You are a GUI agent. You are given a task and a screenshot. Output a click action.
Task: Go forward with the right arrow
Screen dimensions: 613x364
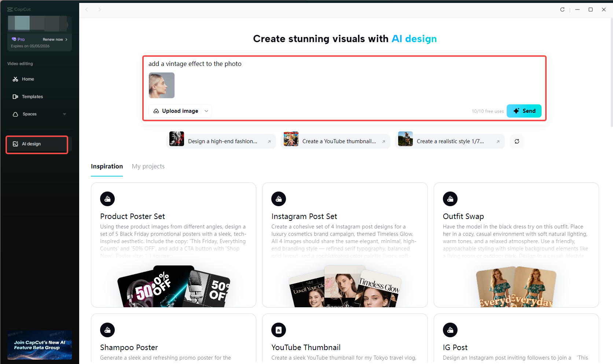99,10
